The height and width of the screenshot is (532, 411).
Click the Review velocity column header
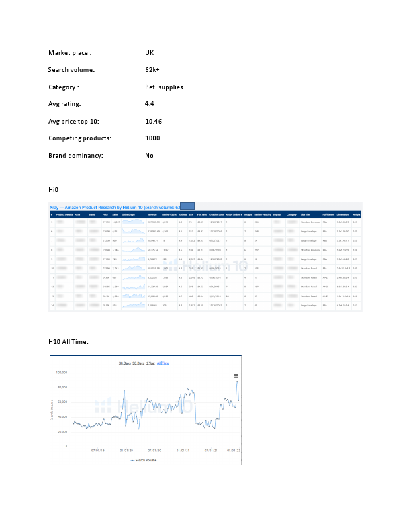coord(263,214)
